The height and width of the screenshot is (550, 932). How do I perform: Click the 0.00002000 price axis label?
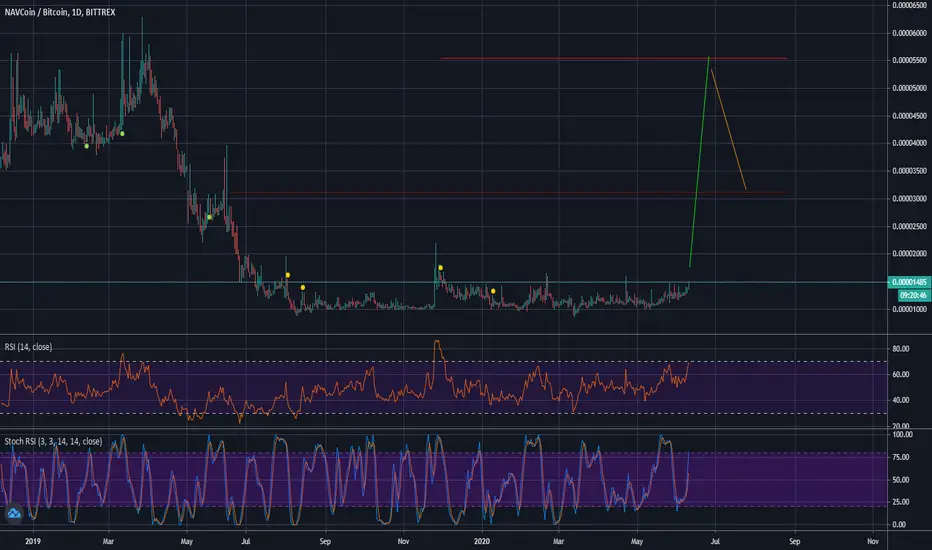(x=909, y=253)
